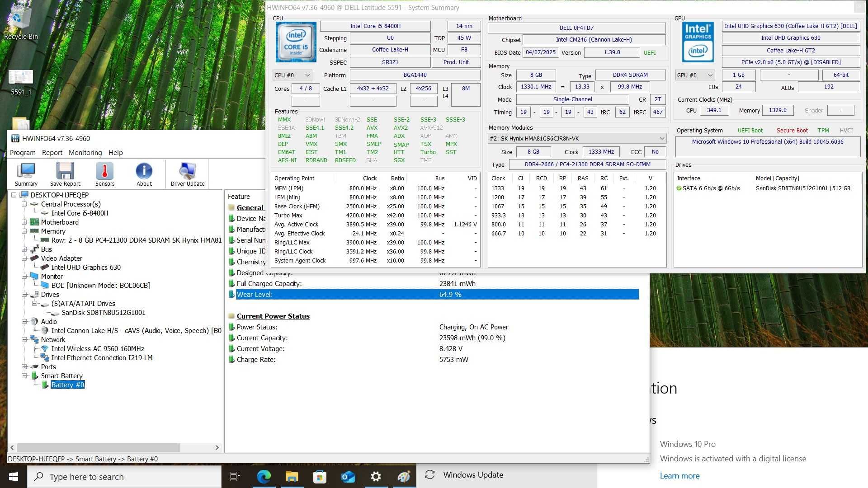
Task: Click the Windows Update taskbar button
Action: (x=507, y=475)
